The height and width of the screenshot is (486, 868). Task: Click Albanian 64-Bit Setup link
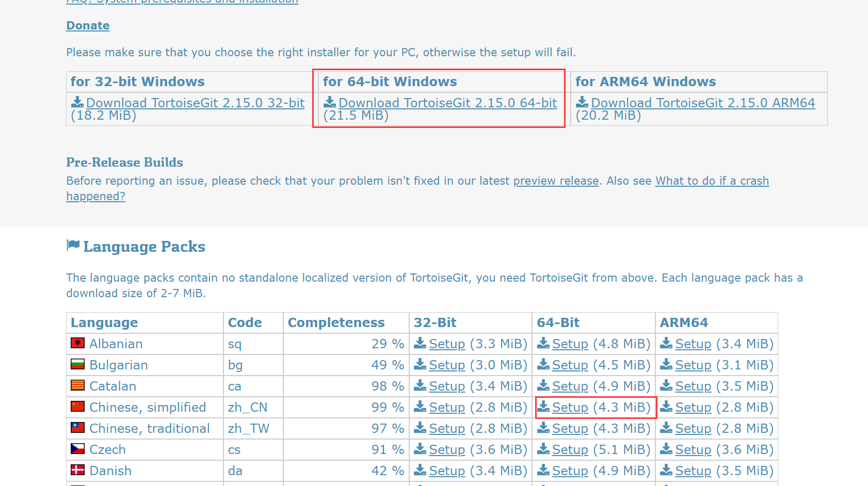(x=570, y=344)
